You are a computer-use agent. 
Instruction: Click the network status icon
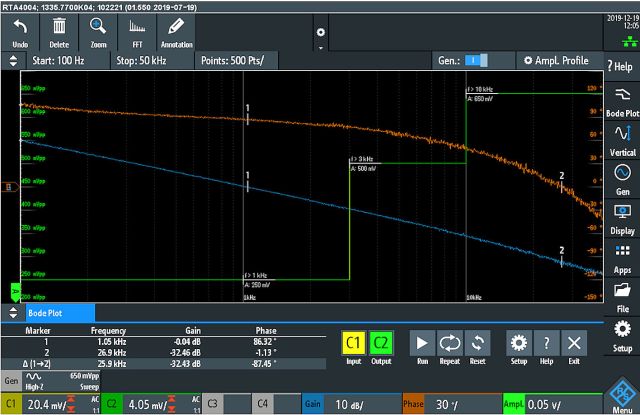pyautogui.click(x=630, y=41)
